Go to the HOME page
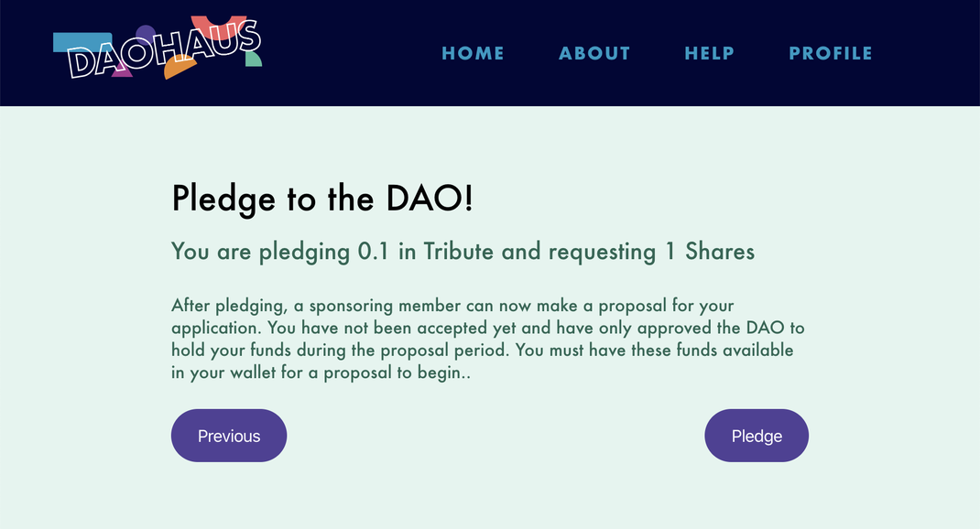This screenshot has height=529, width=980. point(473,53)
